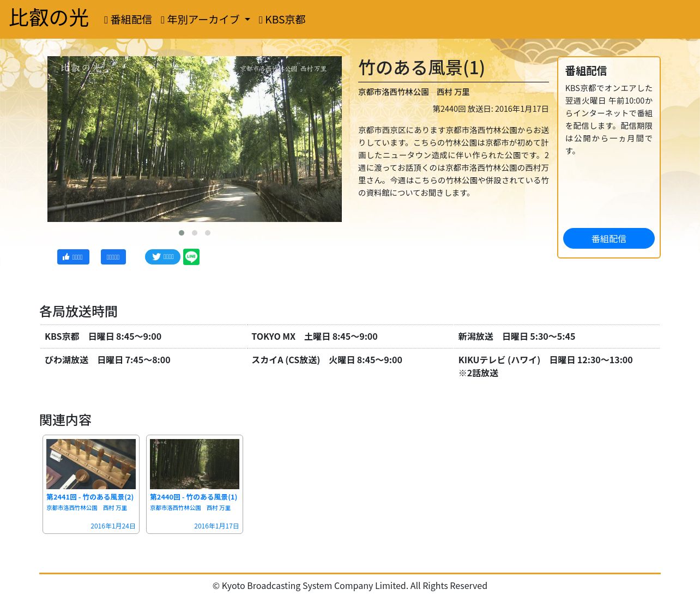Click the 2016年1月17日 date on related card
Viewport: 700px width, 607px height.
click(x=216, y=526)
